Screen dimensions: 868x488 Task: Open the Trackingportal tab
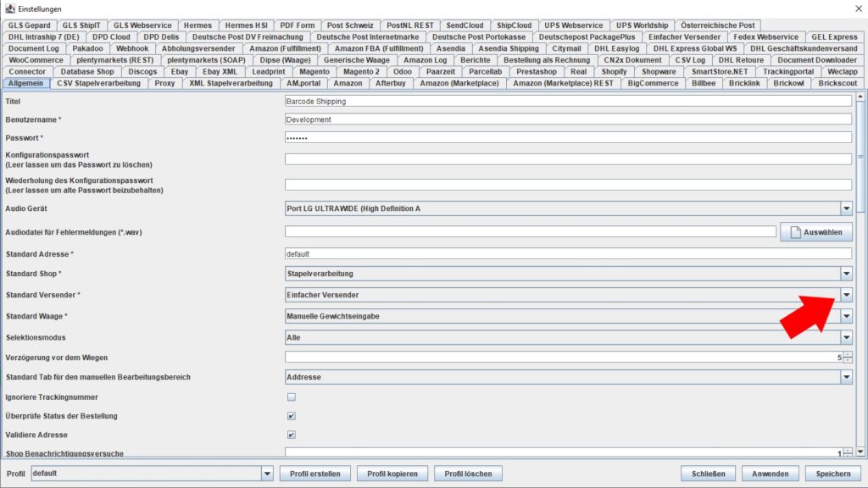coord(787,71)
